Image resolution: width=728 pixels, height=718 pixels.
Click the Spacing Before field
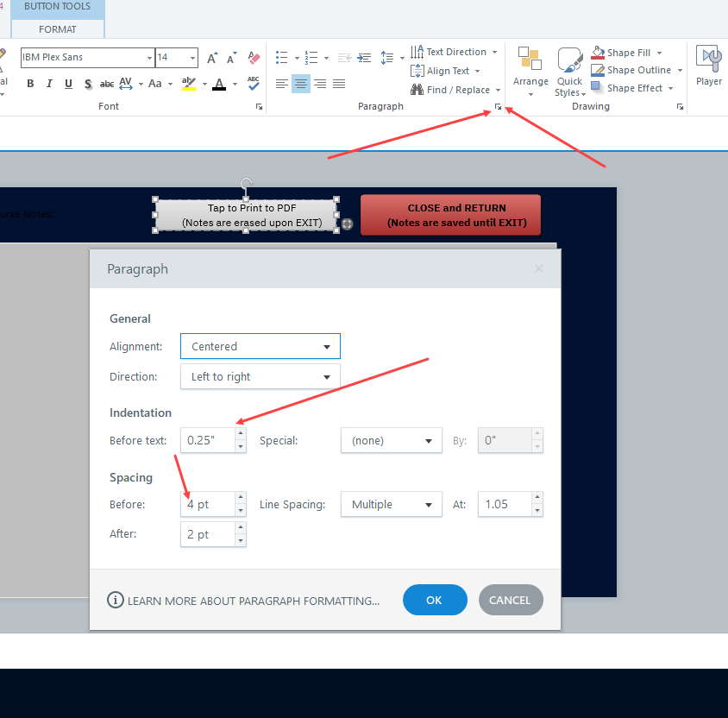click(208, 504)
